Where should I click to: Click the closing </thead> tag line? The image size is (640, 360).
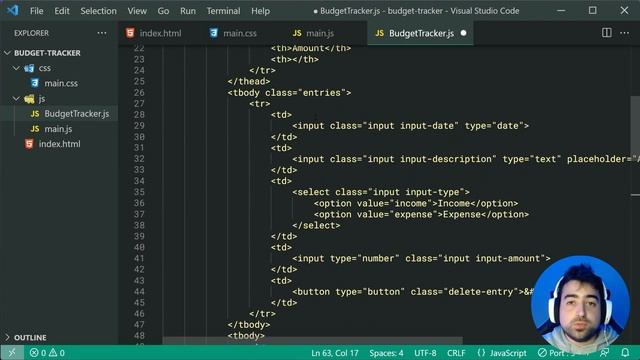click(x=249, y=81)
